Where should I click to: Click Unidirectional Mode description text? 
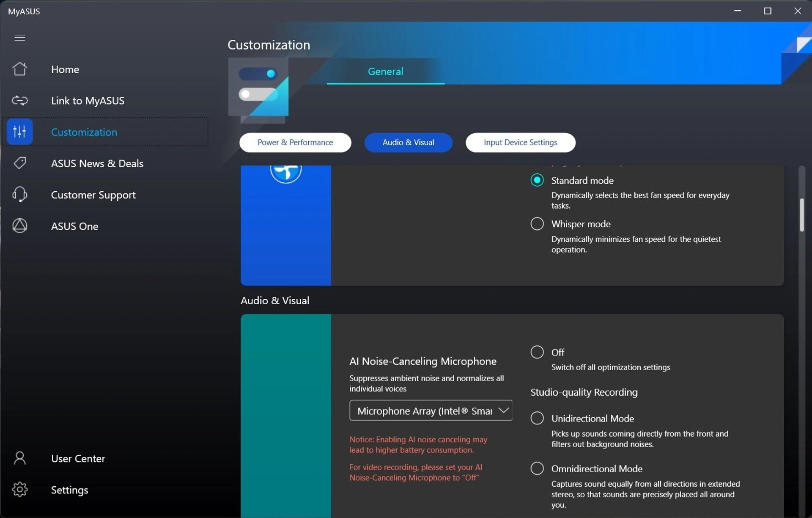[x=639, y=439]
